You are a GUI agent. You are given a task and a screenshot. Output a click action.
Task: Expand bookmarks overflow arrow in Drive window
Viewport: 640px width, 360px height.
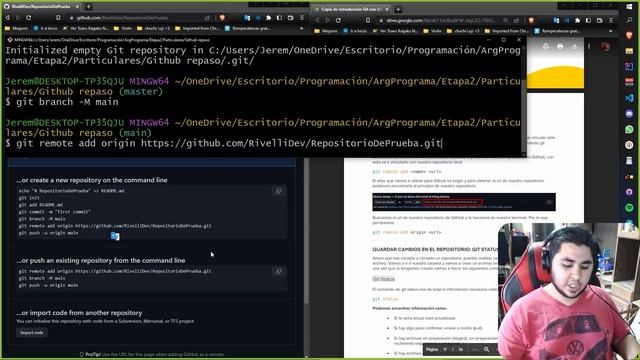[611, 31]
